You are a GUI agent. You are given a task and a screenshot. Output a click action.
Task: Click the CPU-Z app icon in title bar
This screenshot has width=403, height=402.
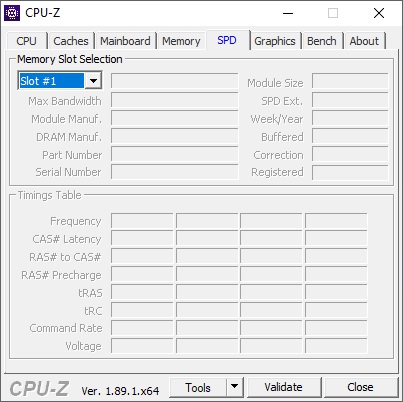pyautogui.click(x=12, y=13)
